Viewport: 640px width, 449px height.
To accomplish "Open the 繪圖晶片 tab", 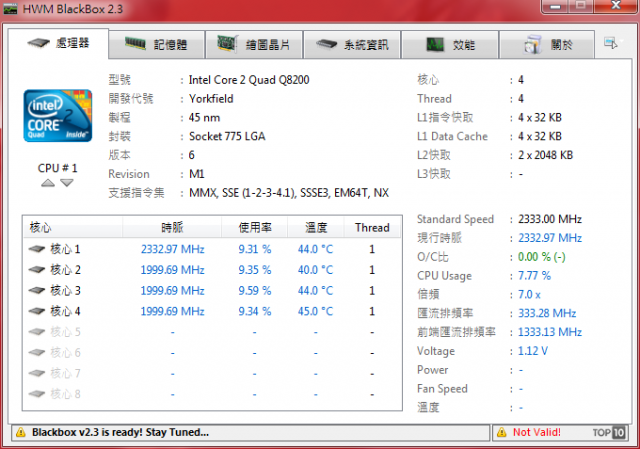I will point(254,44).
